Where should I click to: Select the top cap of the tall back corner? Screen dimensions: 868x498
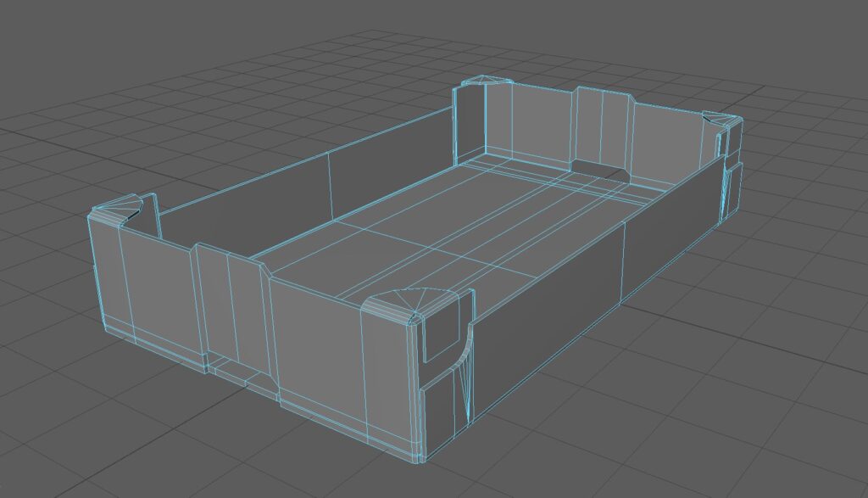tap(485, 82)
